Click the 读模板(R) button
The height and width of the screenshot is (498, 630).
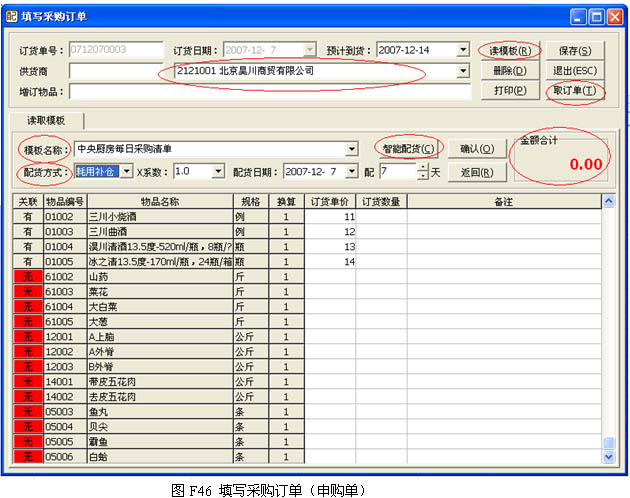click(509, 50)
